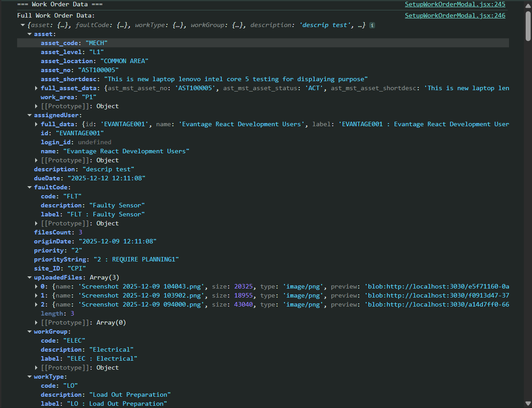Expand the full_asset_data object
The image size is (532, 408).
click(x=37, y=88)
